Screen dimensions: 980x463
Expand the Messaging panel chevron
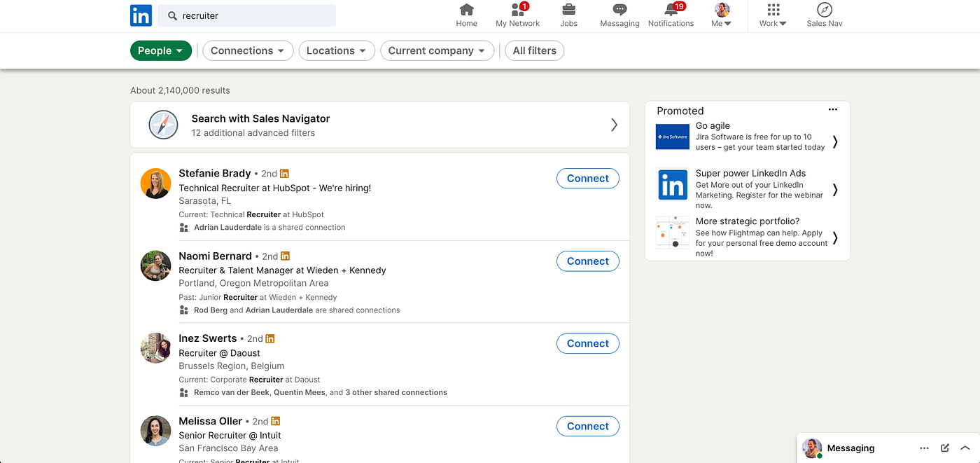coord(965,448)
